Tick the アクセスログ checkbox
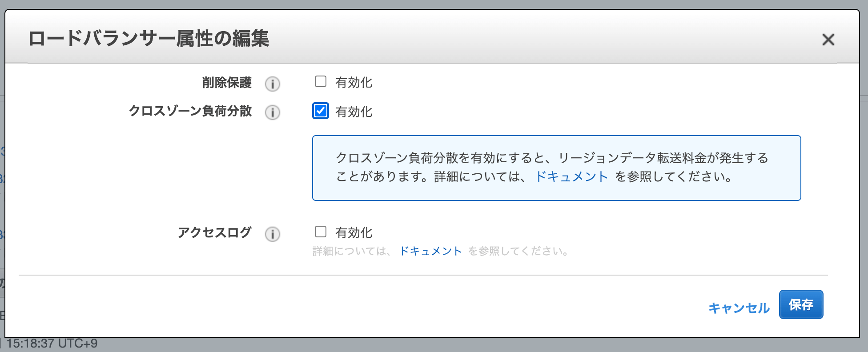 [x=321, y=232]
